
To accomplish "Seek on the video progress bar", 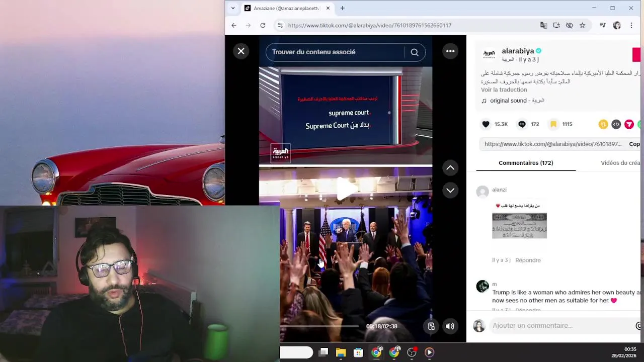I will (x=319, y=326).
